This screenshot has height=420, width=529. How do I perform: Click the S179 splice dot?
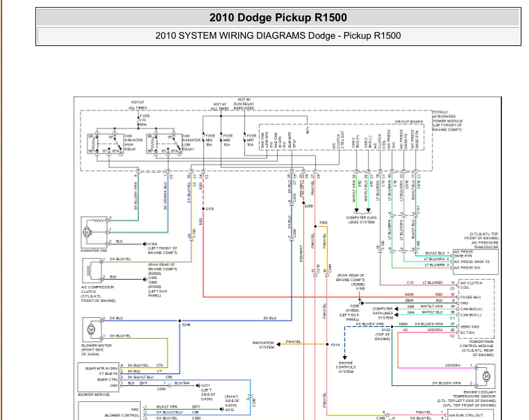pos(203,209)
